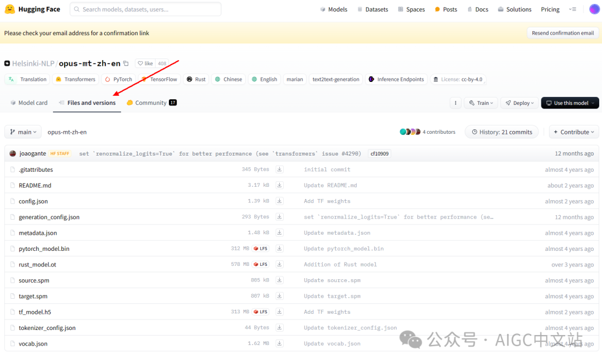
Task: Open the 'Addition of Rust model' commit
Action: [340, 265]
